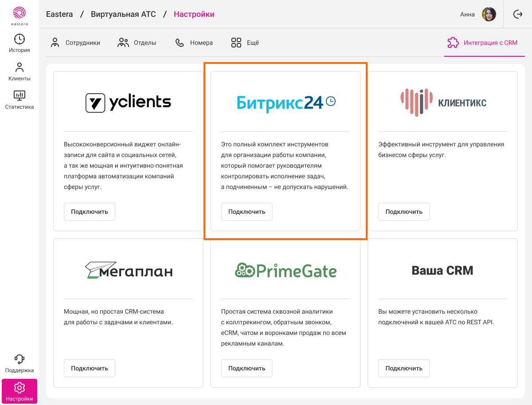The image size is (532, 405).
Task: Open the Отделы tab
Action: (x=137, y=43)
